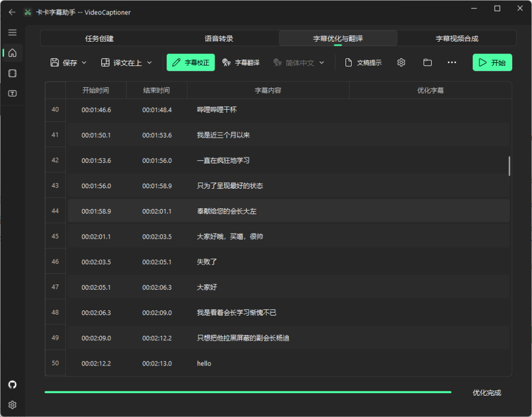Open the 译文在上 layout dropdown
The width and height of the screenshot is (532, 417).
click(x=127, y=62)
